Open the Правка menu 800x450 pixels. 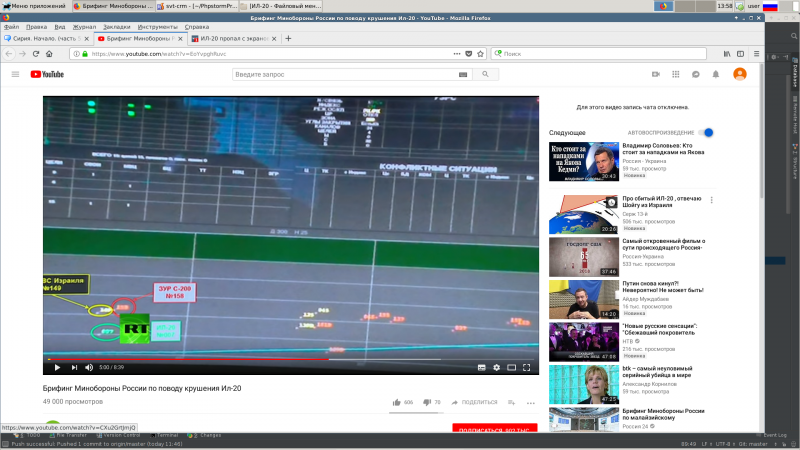[x=36, y=27]
